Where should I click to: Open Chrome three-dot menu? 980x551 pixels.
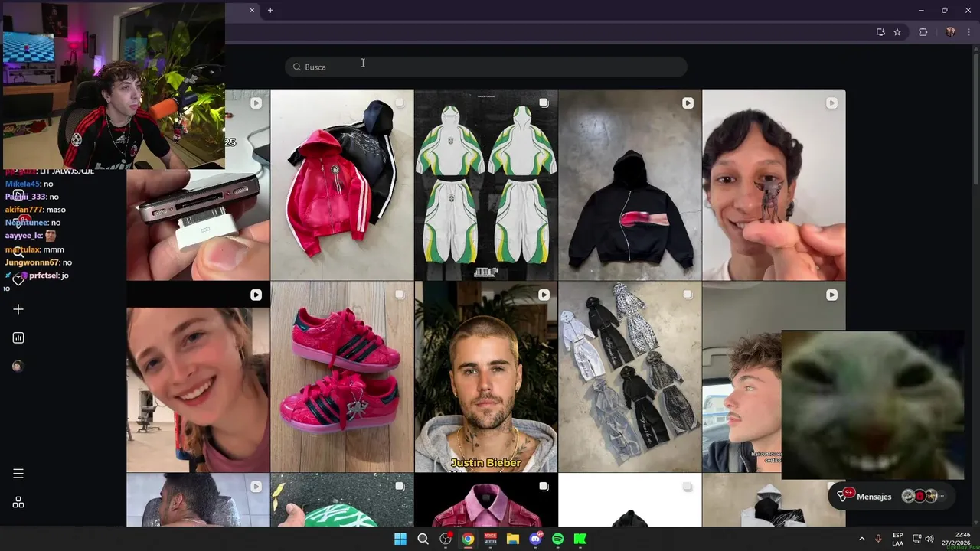coord(969,32)
